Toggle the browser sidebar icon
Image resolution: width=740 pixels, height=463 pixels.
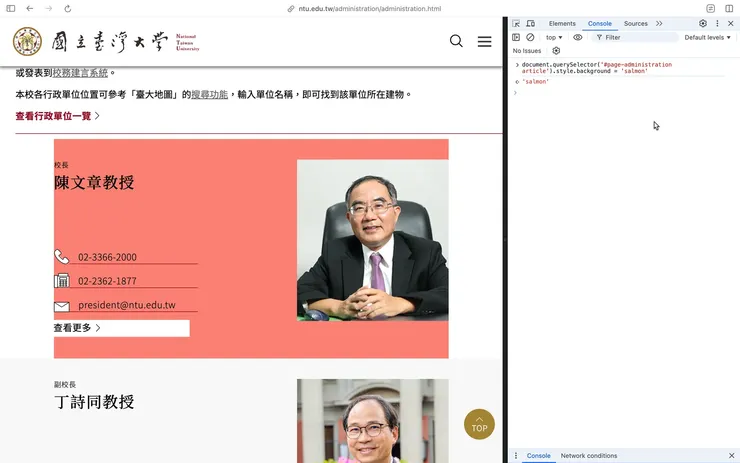click(x=10, y=8)
